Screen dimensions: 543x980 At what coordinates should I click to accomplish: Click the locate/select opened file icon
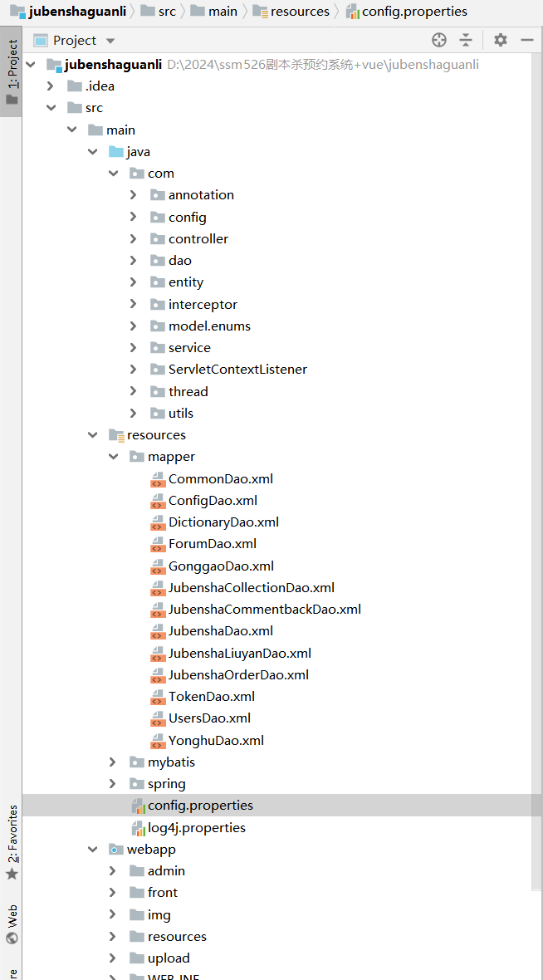439,40
